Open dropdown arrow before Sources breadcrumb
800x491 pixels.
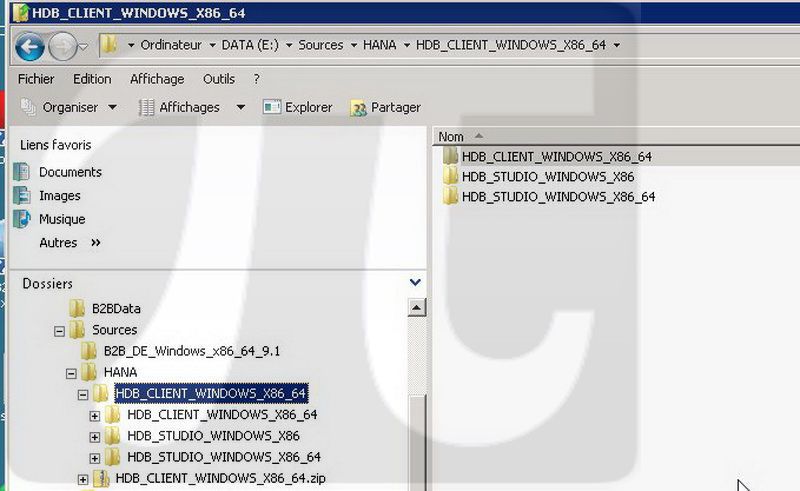pyautogui.click(x=289, y=45)
